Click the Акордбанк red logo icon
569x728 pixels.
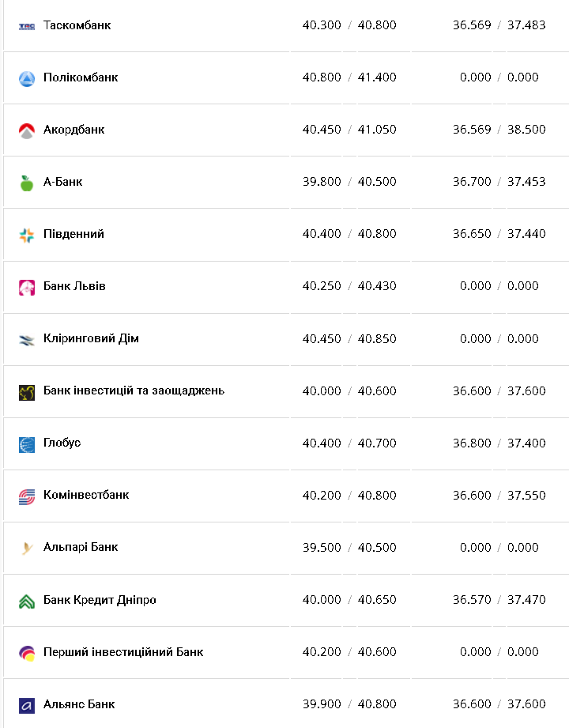click(27, 130)
